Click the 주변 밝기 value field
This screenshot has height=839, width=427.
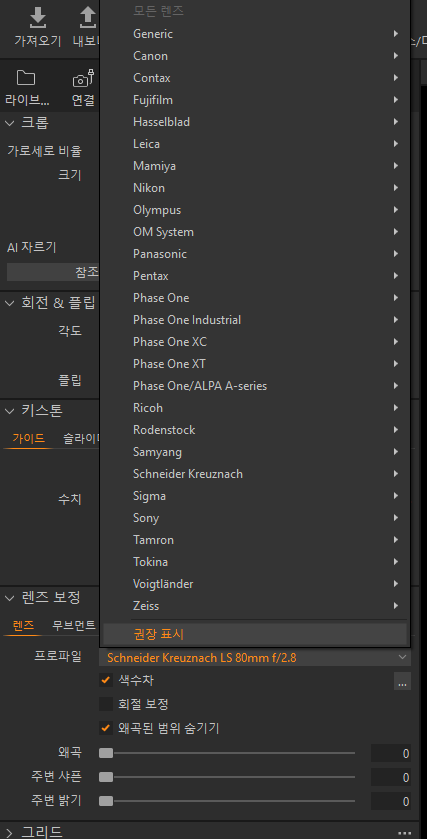(x=391, y=801)
